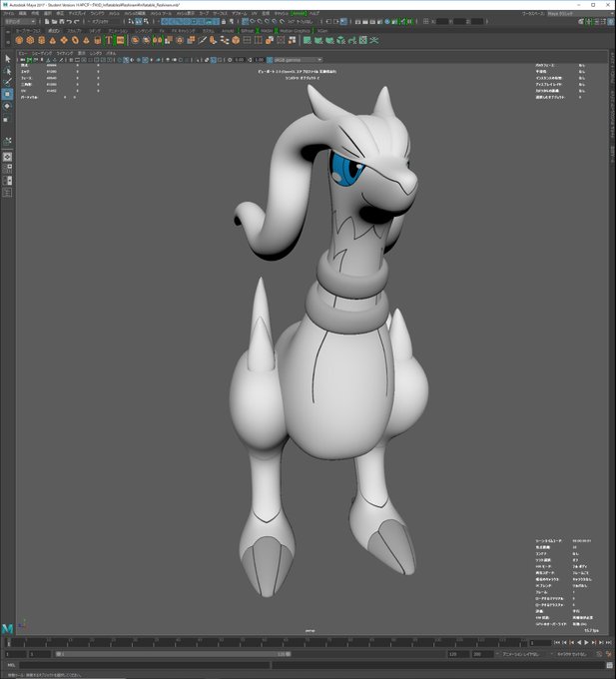This screenshot has height=679, width=616.
Task: Switch to the XGen shelf tab
Action: pos(322,31)
